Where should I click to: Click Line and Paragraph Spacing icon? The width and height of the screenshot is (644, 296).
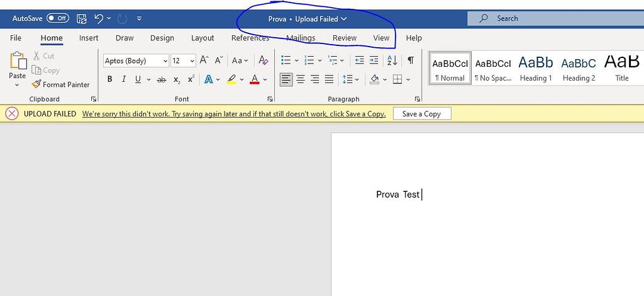coord(347,79)
